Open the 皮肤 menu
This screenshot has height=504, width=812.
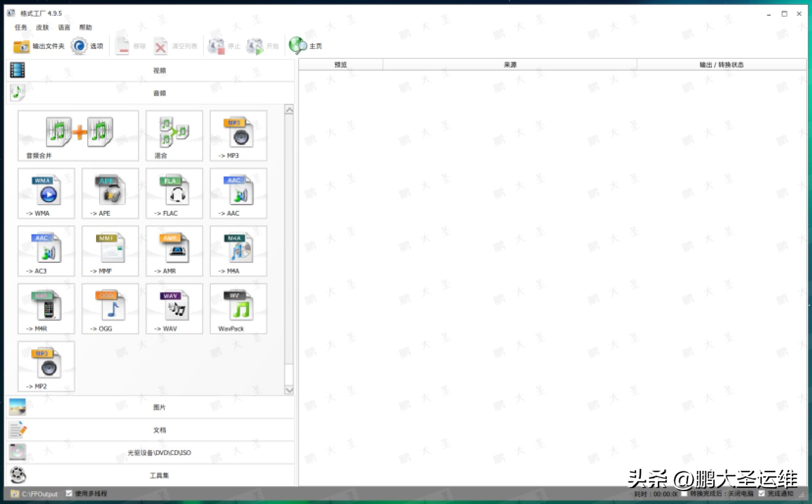(42, 27)
